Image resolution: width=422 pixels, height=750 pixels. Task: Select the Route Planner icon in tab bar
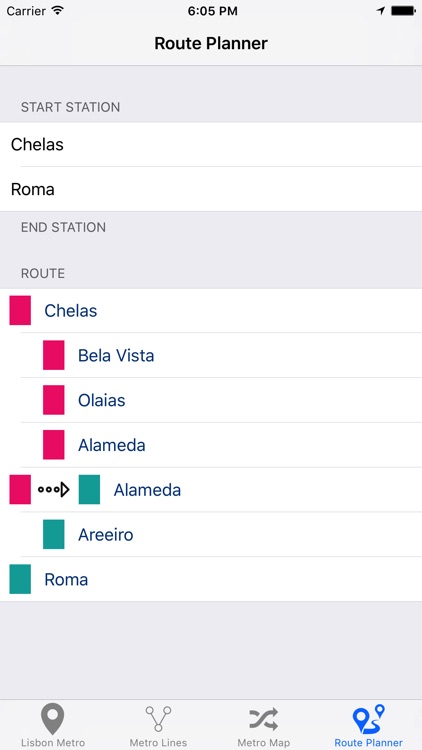pyautogui.click(x=368, y=718)
